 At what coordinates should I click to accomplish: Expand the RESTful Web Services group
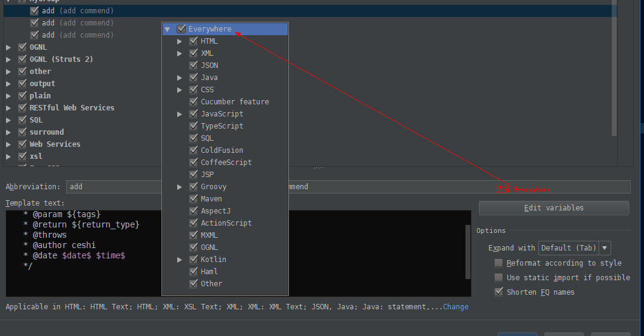pos(8,108)
